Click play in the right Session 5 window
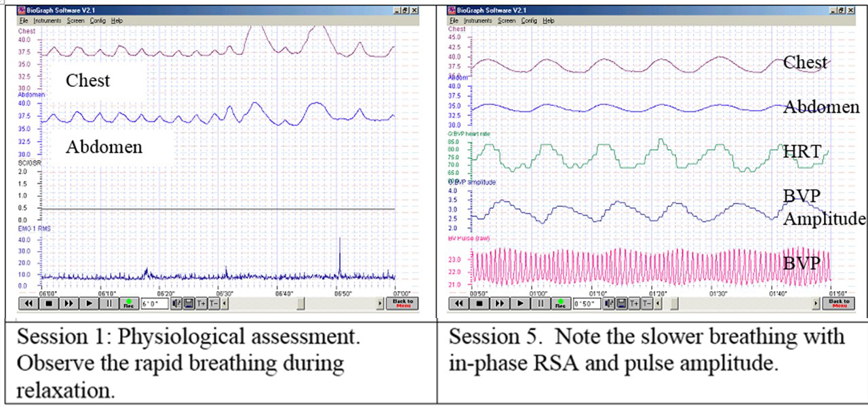The width and height of the screenshot is (868, 407). point(519,304)
